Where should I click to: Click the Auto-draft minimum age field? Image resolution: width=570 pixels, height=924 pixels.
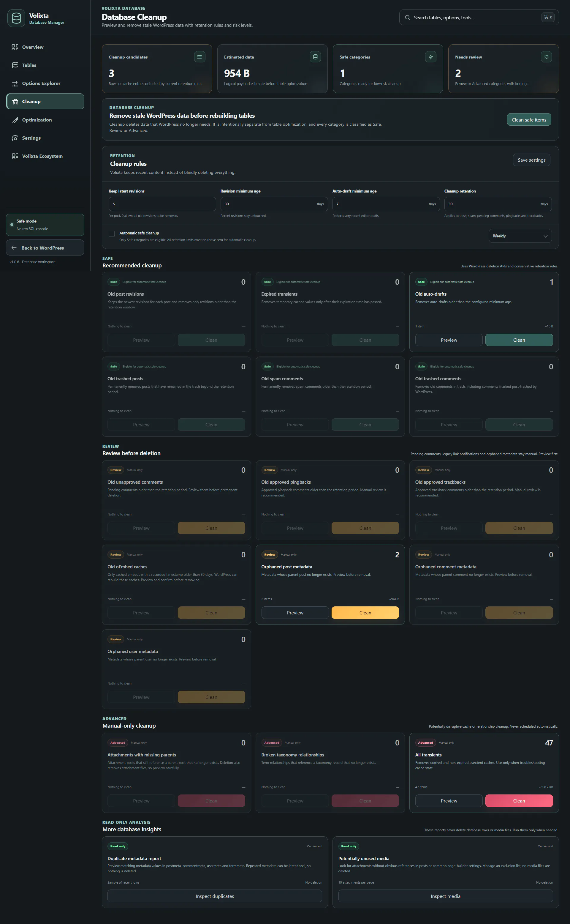[x=386, y=204]
